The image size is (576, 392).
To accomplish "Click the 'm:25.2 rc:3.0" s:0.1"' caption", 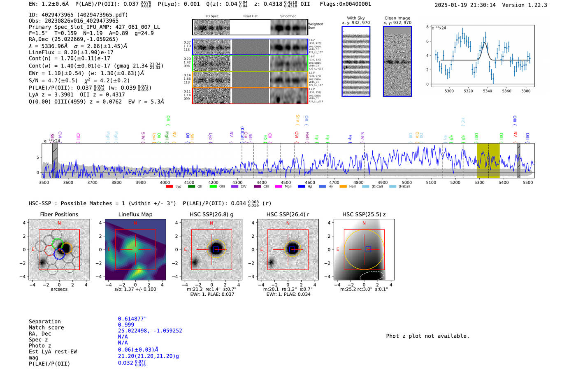I will click(x=364, y=289).
